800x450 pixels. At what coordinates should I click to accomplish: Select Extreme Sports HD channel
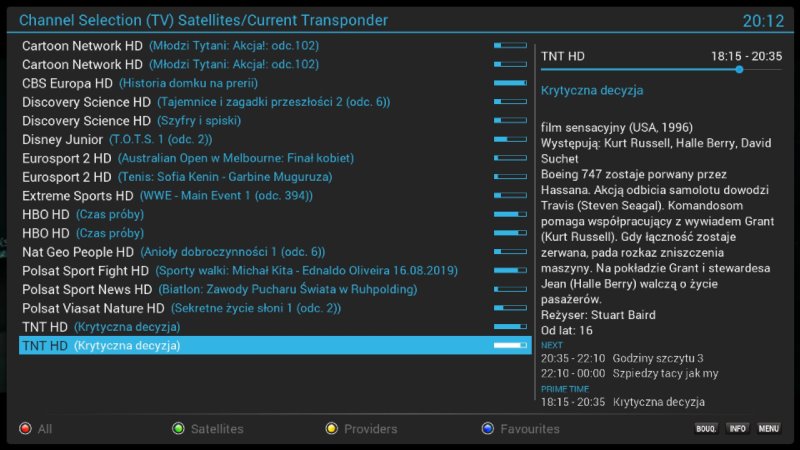(274, 195)
